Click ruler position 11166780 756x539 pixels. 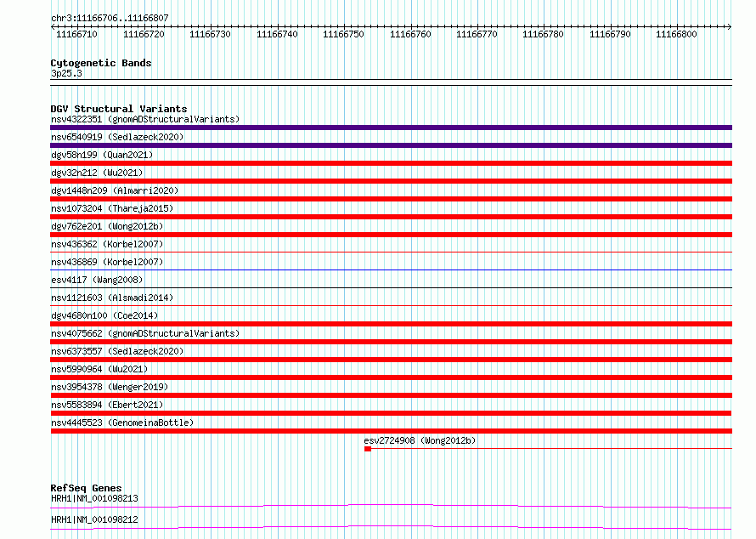[543, 34]
